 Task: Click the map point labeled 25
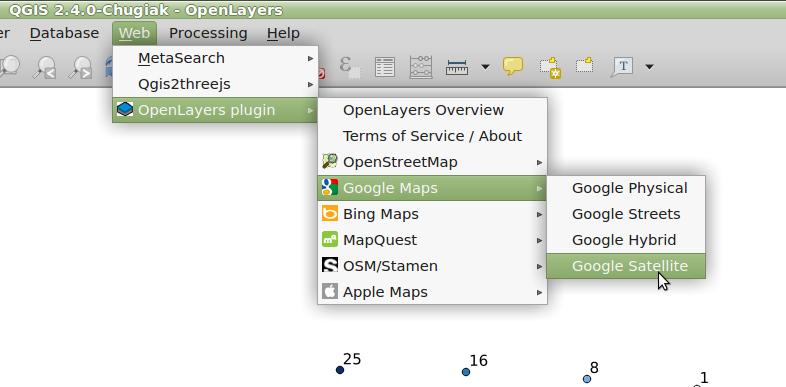(x=340, y=370)
